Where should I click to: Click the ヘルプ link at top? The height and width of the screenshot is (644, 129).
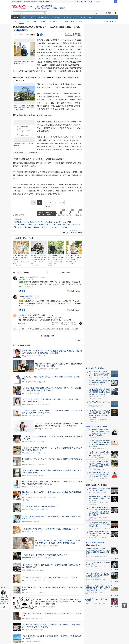(x=90, y=2)
